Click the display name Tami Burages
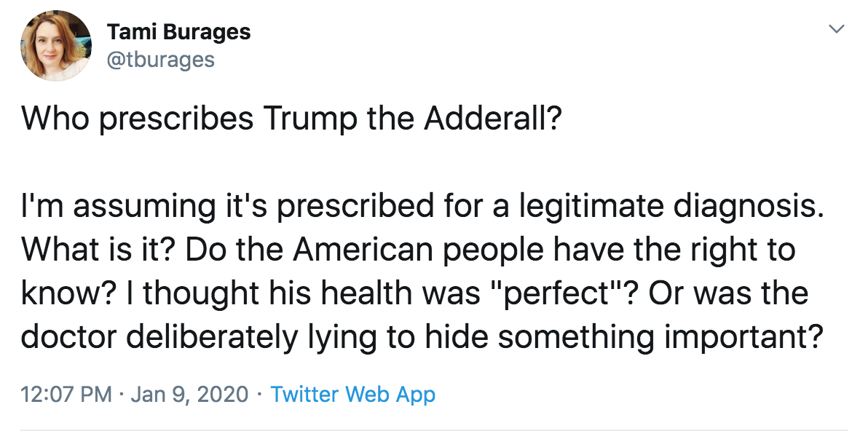The height and width of the screenshot is (431, 868). click(178, 32)
